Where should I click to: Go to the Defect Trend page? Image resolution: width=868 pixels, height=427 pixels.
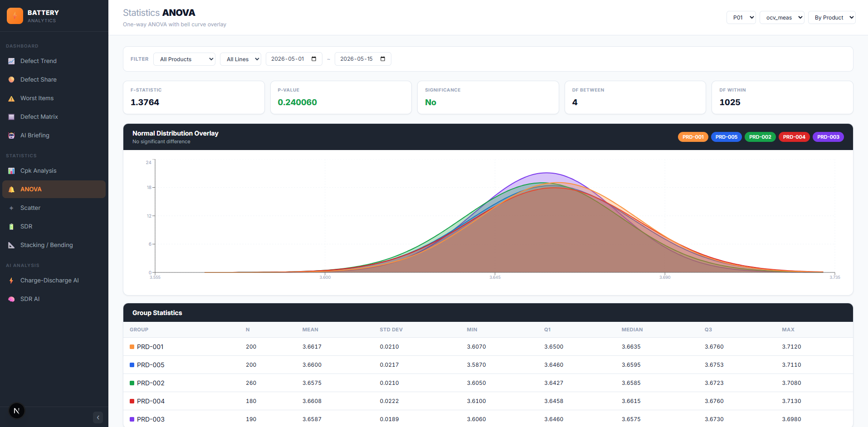pos(54,61)
